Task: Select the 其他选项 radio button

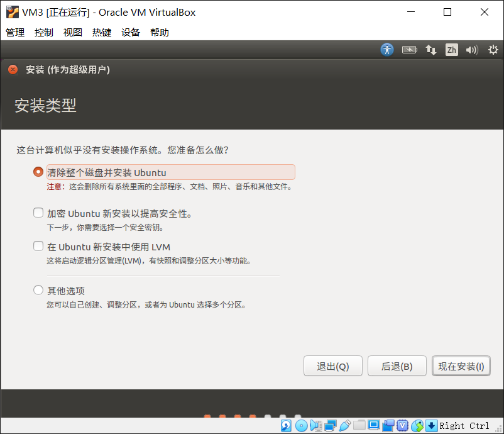Action: coord(38,290)
